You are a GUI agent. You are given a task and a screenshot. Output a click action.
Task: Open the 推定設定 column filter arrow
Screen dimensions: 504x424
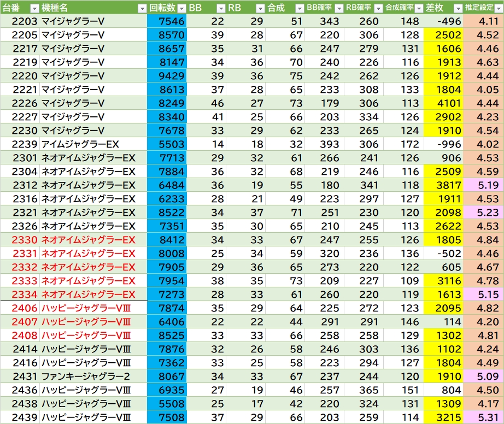coord(498,8)
